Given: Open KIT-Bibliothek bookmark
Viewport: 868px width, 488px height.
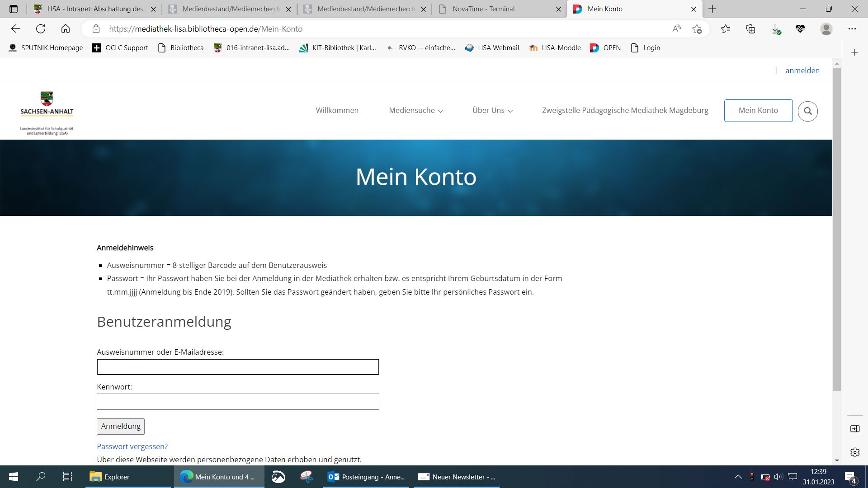Looking at the screenshot, I should (338, 48).
